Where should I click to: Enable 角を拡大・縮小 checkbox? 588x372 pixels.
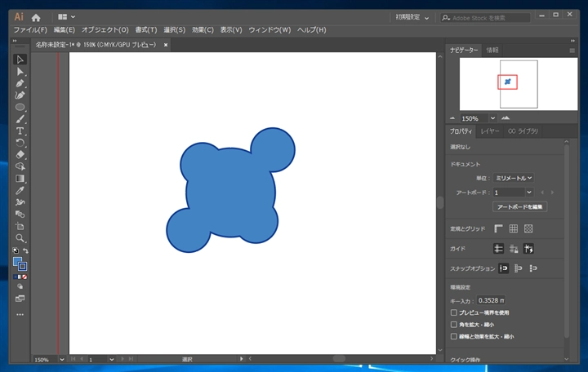tap(453, 325)
